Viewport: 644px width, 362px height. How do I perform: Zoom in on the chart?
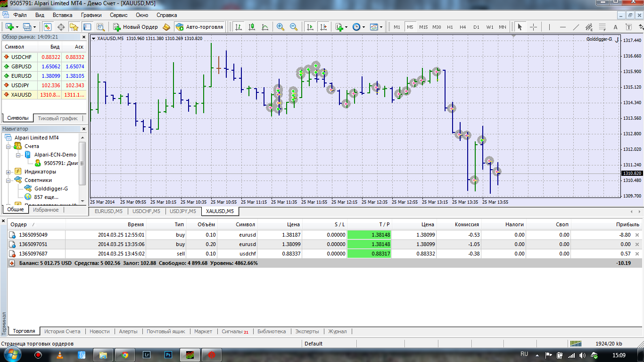(281, 27)
